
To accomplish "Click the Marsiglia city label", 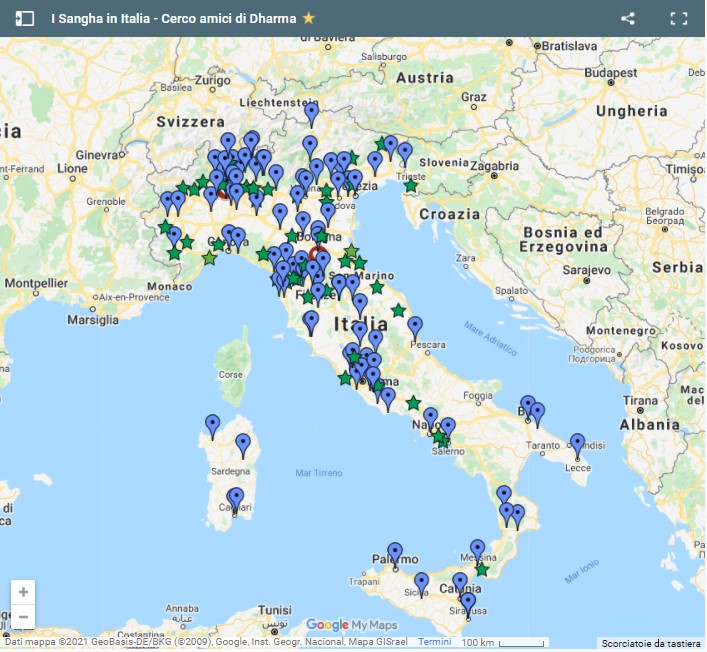I will tap(93, 320).
